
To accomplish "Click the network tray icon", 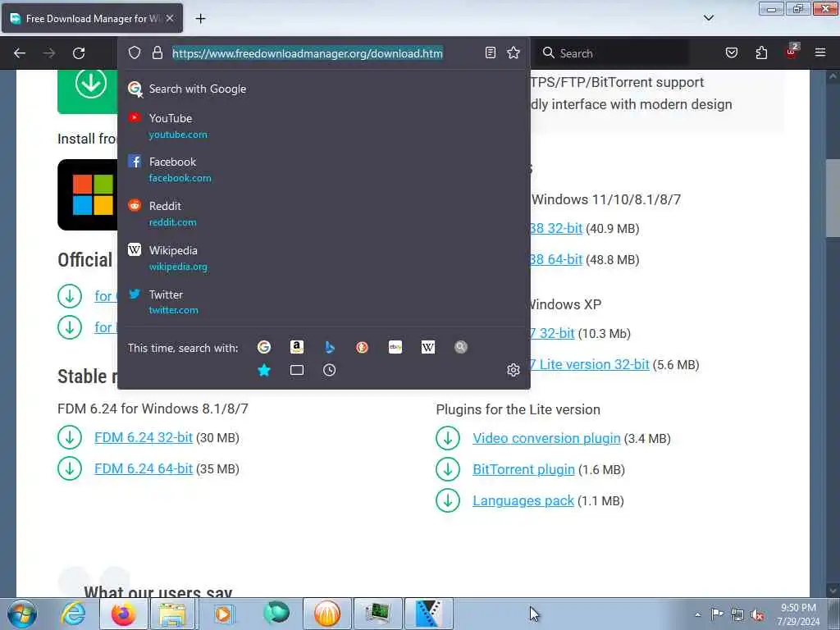I will 737,615.
